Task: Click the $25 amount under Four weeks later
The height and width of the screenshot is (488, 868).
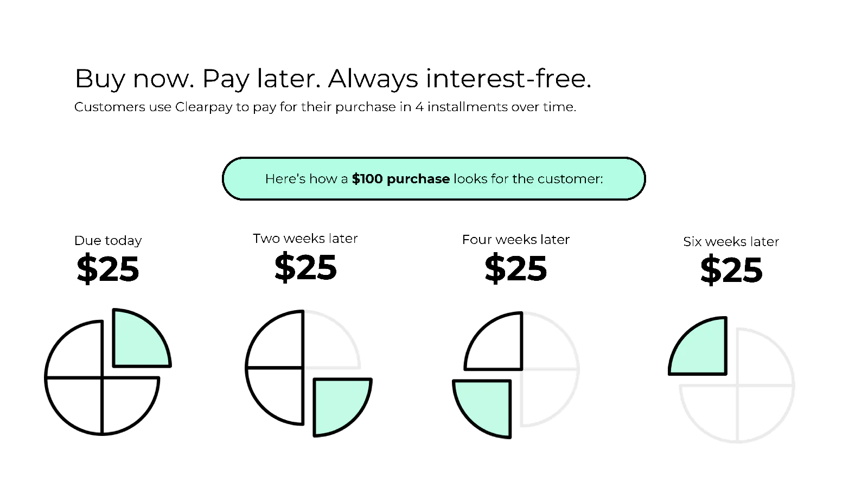Action: [x=515, y=268]
